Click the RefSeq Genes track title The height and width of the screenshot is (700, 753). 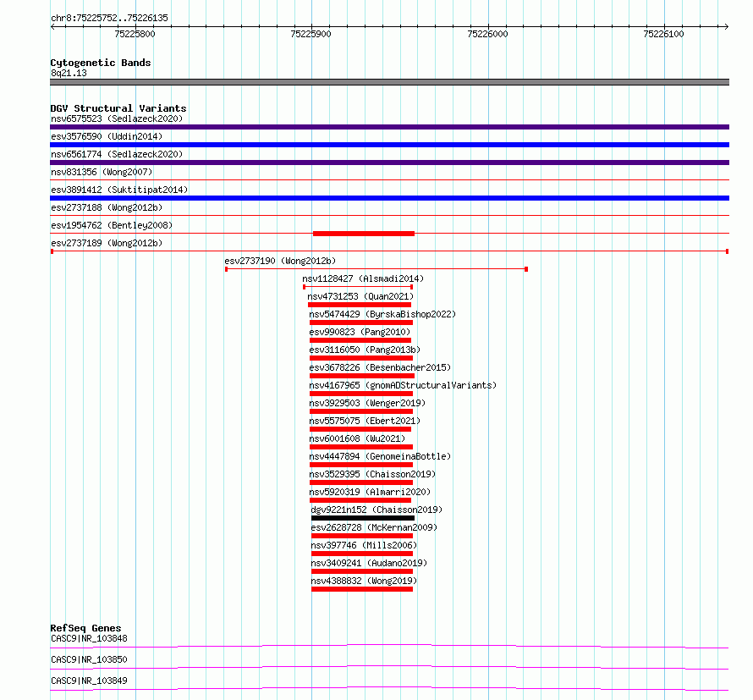[x=85, y=628]
